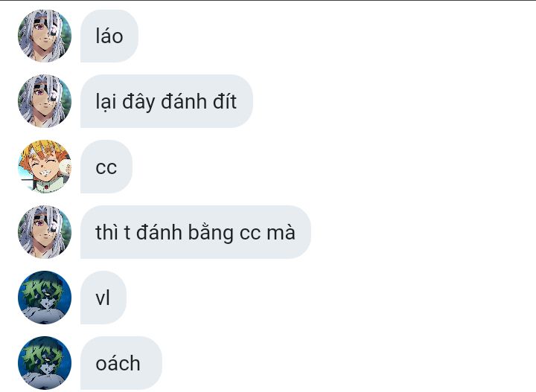Image resolution: width=536 pixels, height=392 pixels.
Task: Open white-haired avatar beside the "láo" message
Action: click(45, 36)
